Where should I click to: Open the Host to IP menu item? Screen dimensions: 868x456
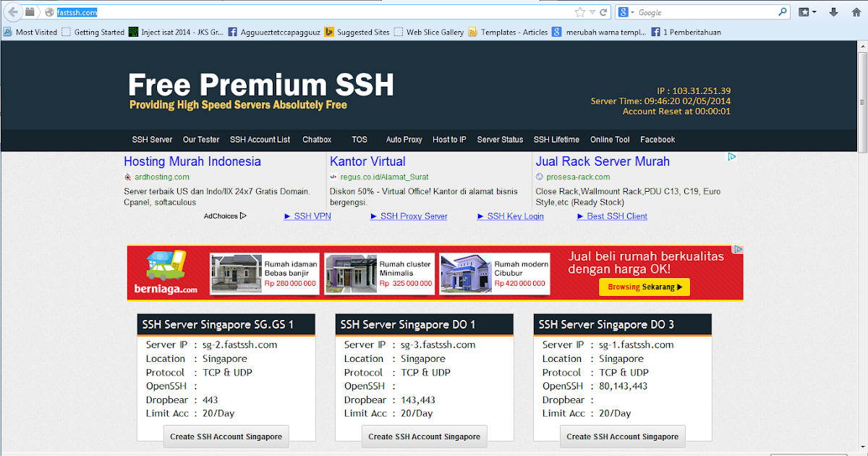coord(449,140)
